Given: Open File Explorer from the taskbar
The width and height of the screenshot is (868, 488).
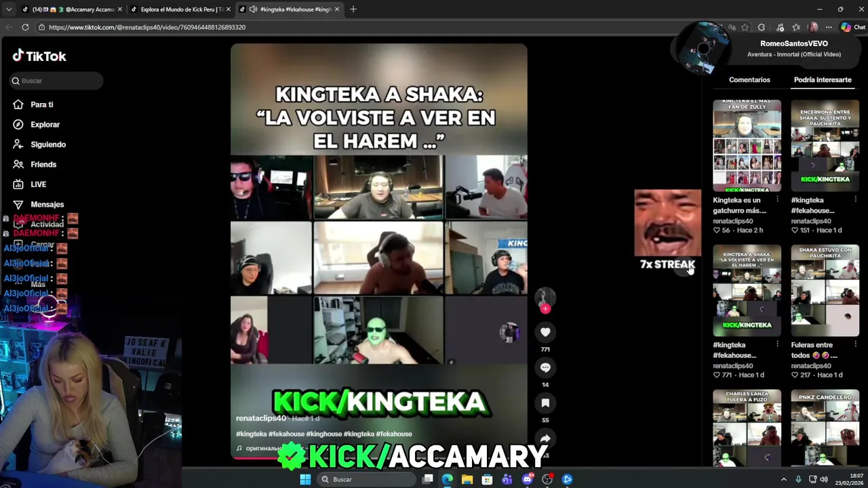Looking at the screenshot, I should 467,479.
